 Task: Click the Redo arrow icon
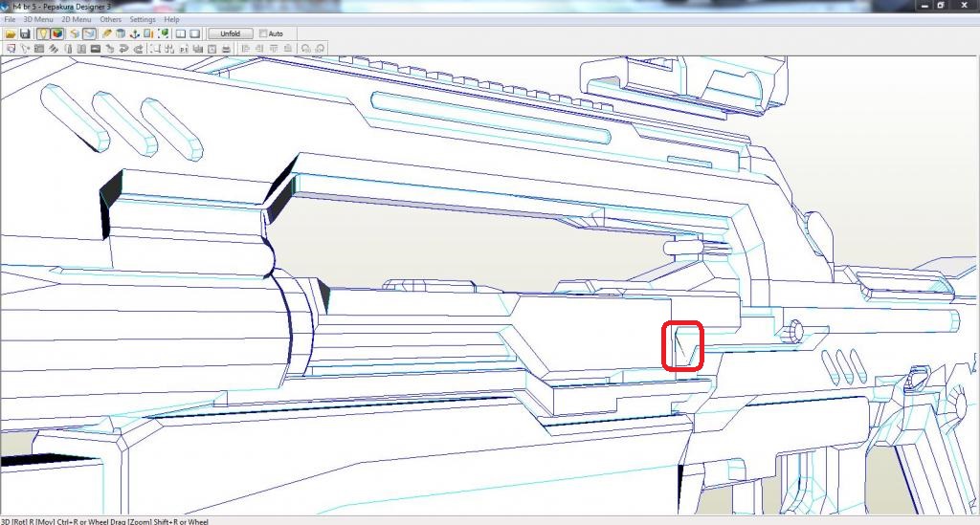[x=138, y=49]
